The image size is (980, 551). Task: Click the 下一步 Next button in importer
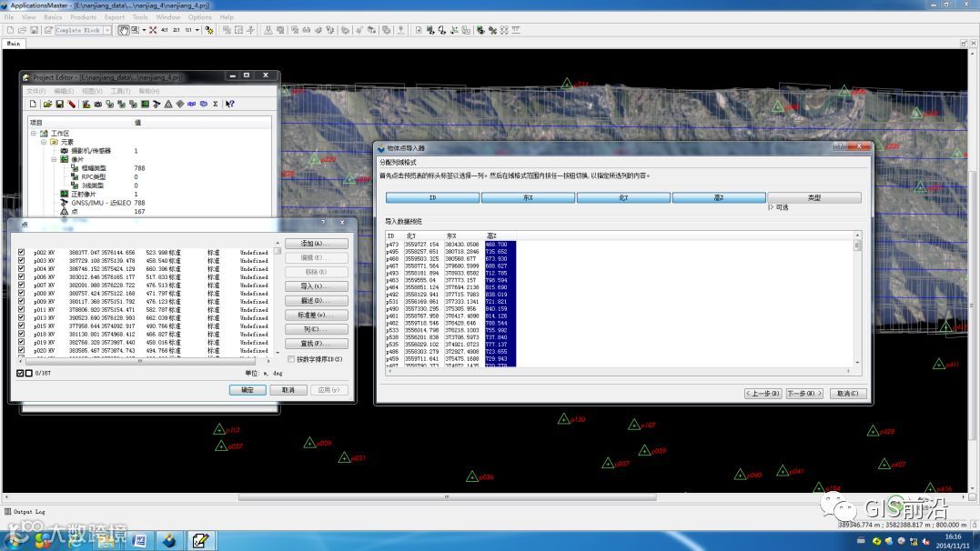(x=803, y=394)
